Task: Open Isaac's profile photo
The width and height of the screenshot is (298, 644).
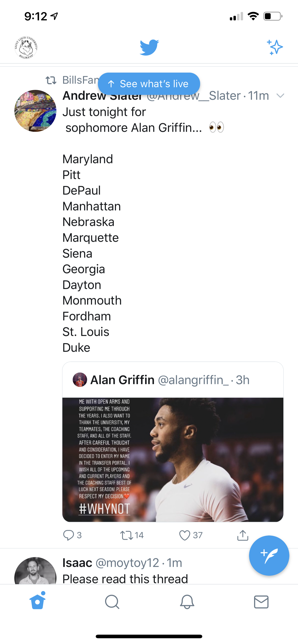Action: [35, 571]
